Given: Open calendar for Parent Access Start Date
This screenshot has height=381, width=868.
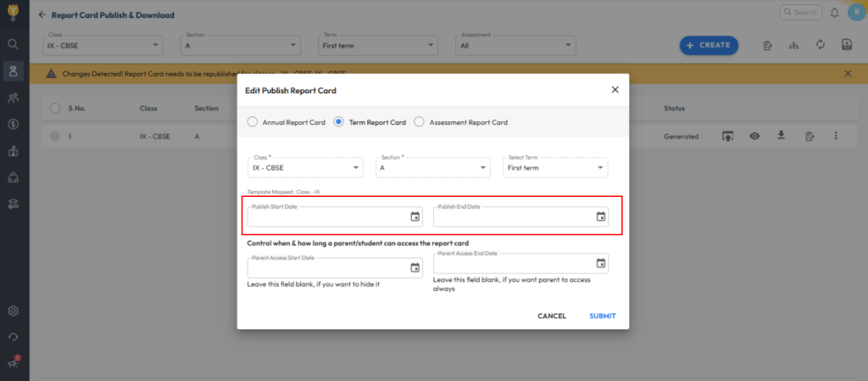Looking at the screenshot, I should (x=415, y=267).
